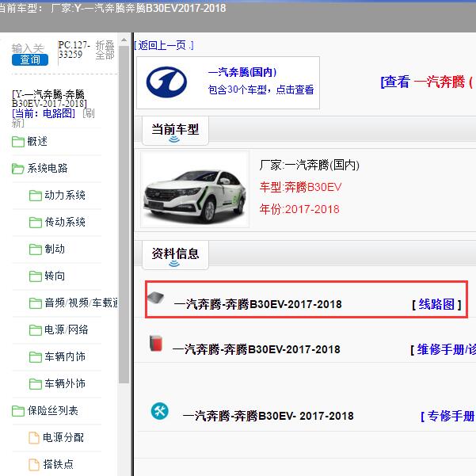The width and height of the screenshot is (476, 476).
Task: Click the FAW Besturn brand logo
Action: coord(166,82)
